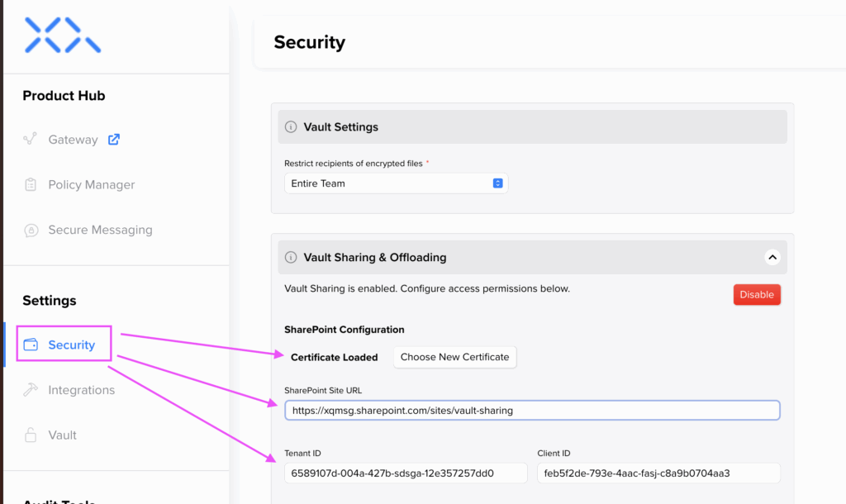Click the Secure Messaging lock icon
Image resolution: width=846 pixels, height=504 pixels.
pos(31,231)
